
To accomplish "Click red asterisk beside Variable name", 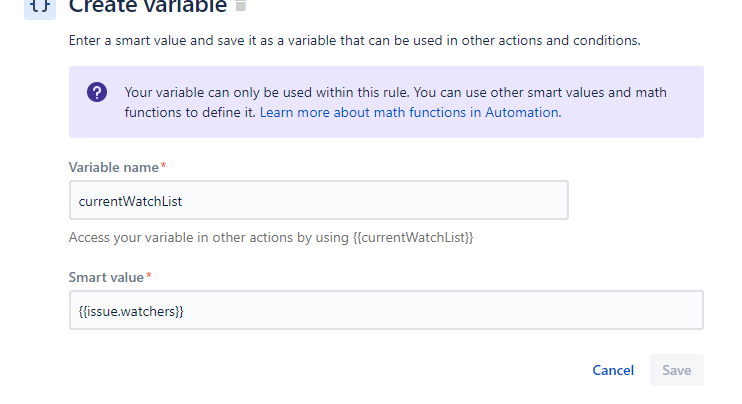I will click(163, 166).
